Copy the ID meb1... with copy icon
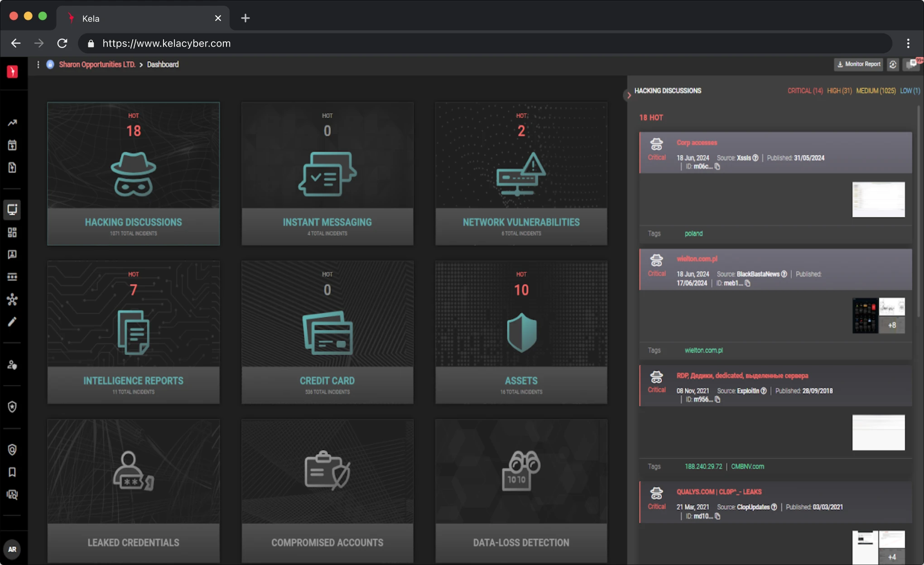This screenshot has height=565, width=924. pos(747,283)
